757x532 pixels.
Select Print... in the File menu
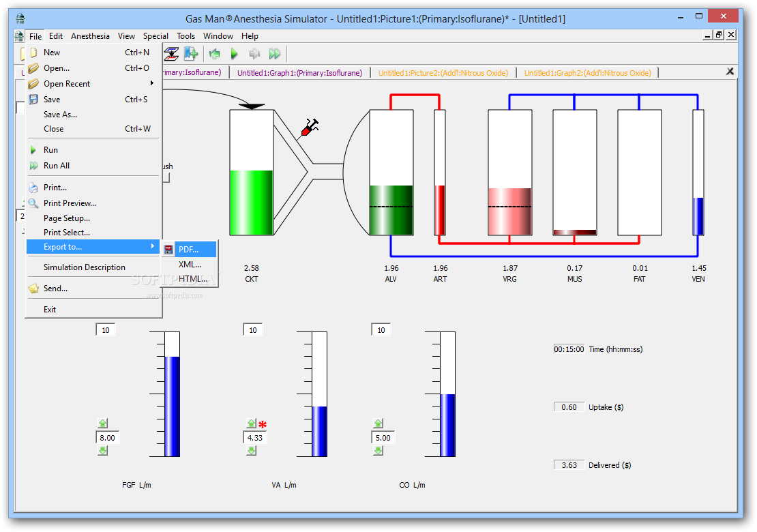(93, 188)
